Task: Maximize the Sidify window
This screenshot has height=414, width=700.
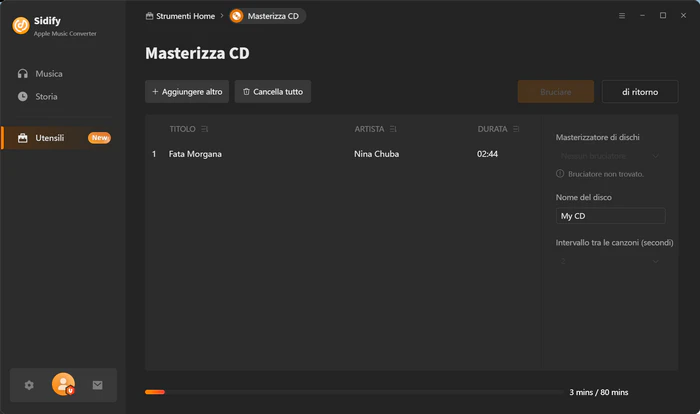Action: (x=663, y=16)
